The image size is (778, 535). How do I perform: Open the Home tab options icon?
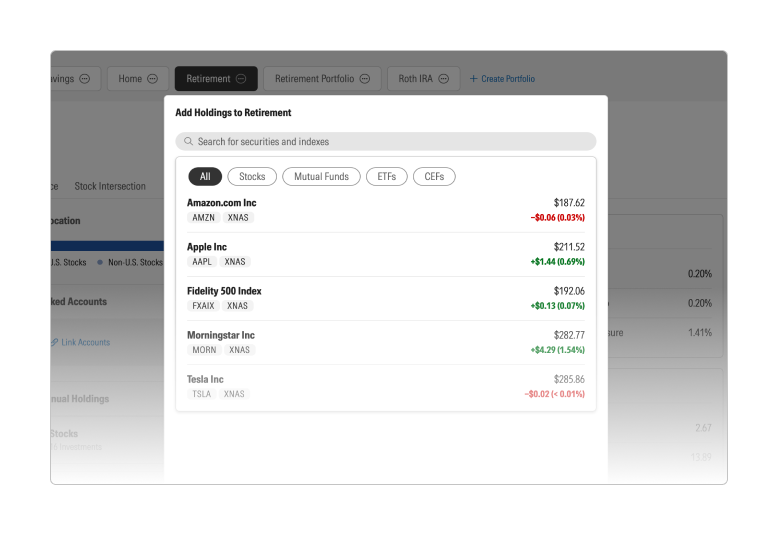(153, 79)
